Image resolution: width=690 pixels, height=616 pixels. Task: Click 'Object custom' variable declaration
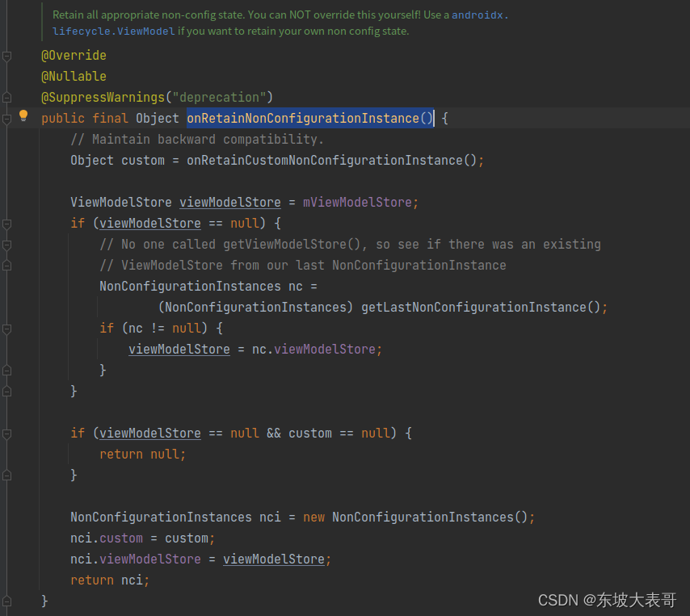click(x=117, y=160)
